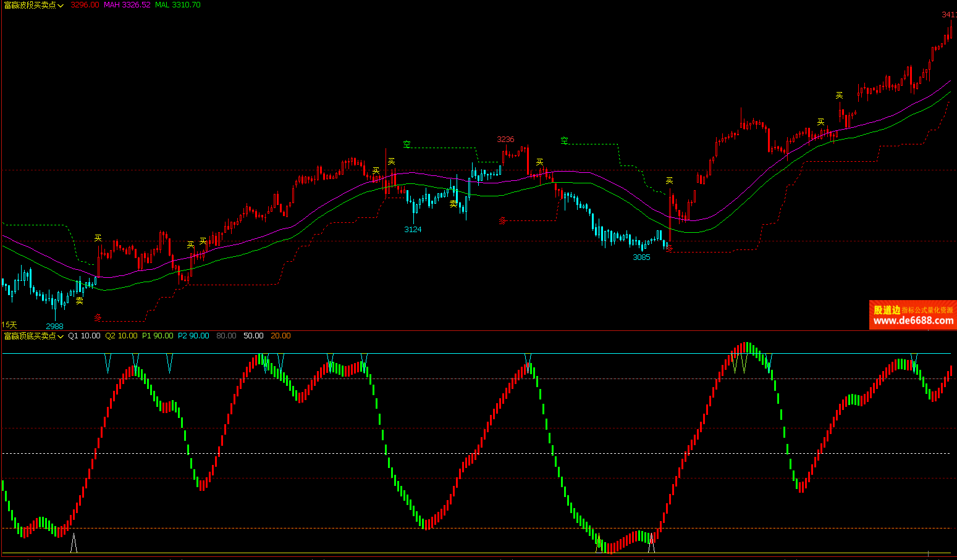
Task: Click the green MAL 3310.70 label
Action: coord(177,5)
